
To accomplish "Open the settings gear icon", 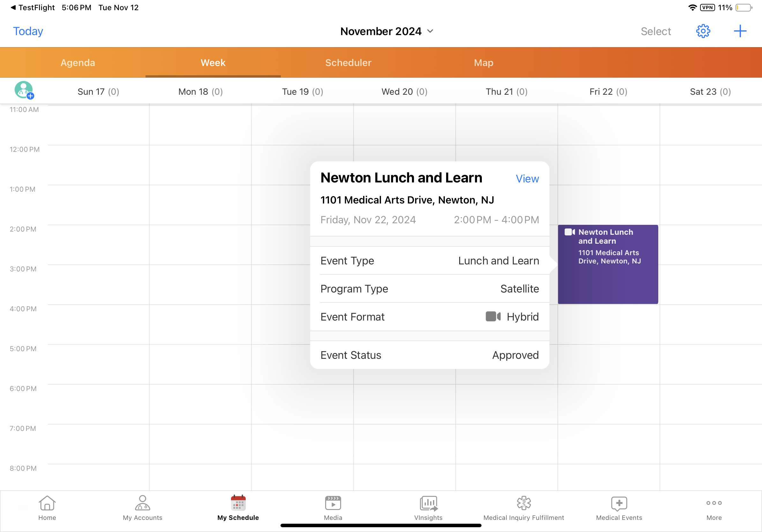I will click(x=703, y=31).
